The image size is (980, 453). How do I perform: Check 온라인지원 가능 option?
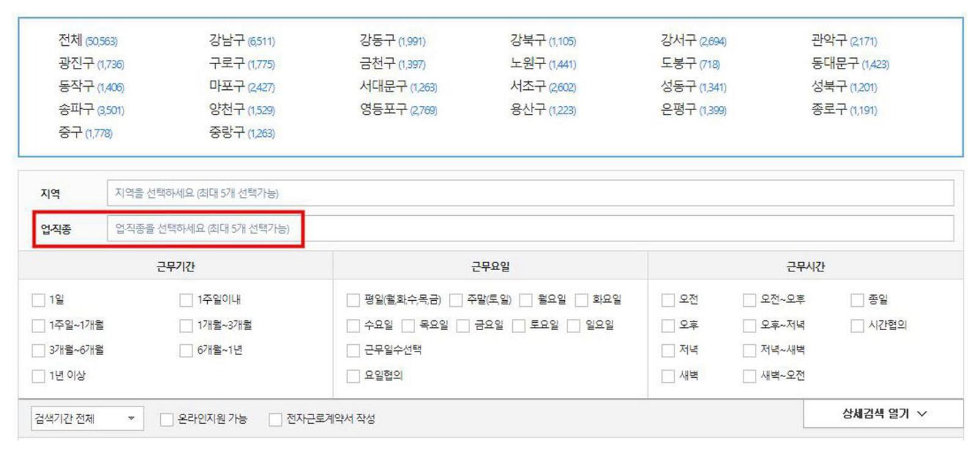point(166,419)
